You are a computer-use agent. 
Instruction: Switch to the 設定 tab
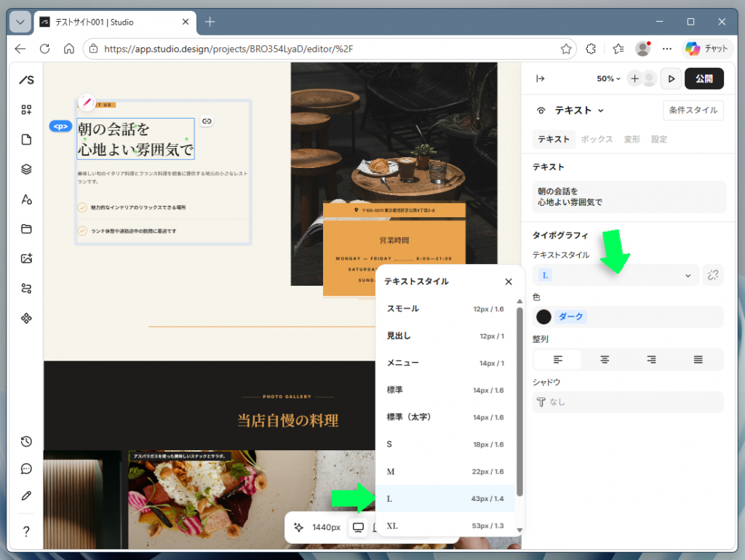pos(659,139)
